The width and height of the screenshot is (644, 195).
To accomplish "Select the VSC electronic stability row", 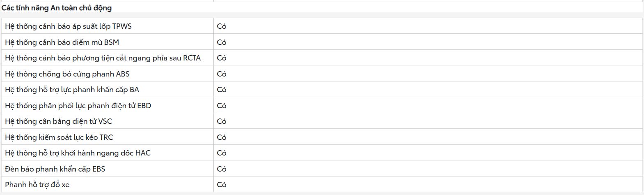I will tap(322, 121).
